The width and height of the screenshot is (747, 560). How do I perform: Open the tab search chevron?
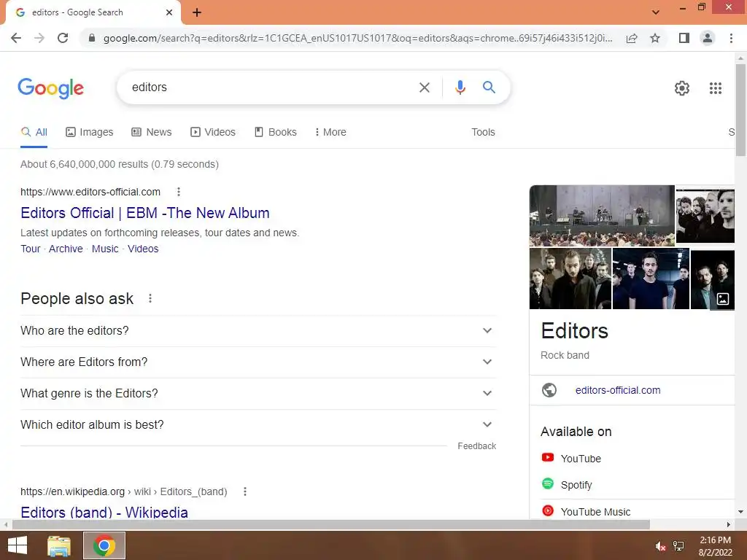click(x=656, y=12)
